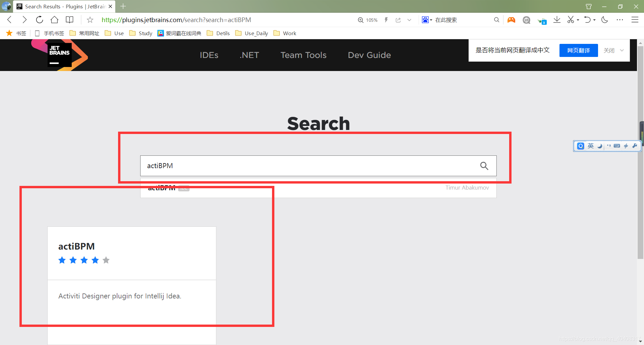Open the IME soft keyboard icon

coord(617,146)
